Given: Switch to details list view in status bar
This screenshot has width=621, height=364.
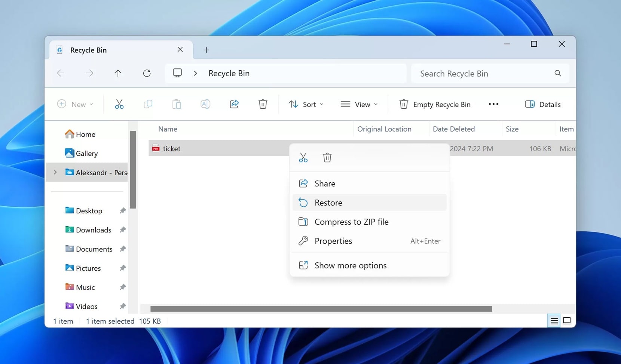Looking at the screenshot, I should (x=554, y=321).
